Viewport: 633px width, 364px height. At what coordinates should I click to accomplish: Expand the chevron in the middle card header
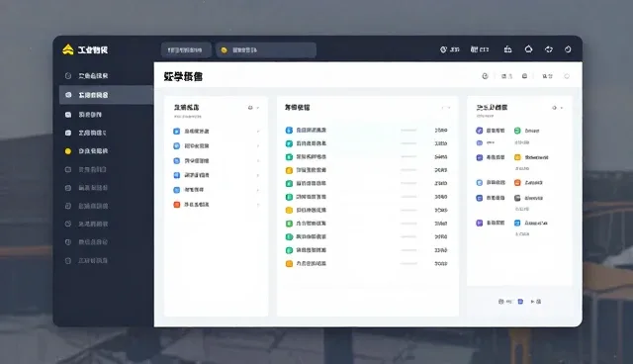tap(449, 108)
